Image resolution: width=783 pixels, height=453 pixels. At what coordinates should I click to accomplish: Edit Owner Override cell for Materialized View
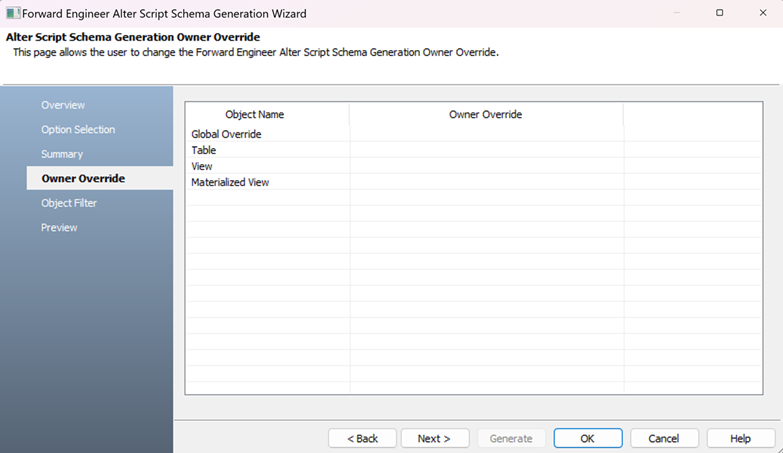click(x=487, y=182)
